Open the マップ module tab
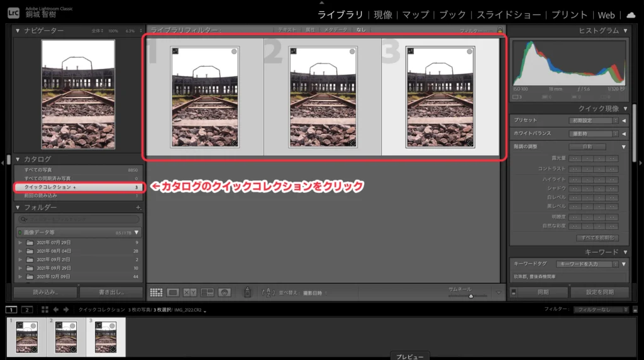 pos(414,14)
